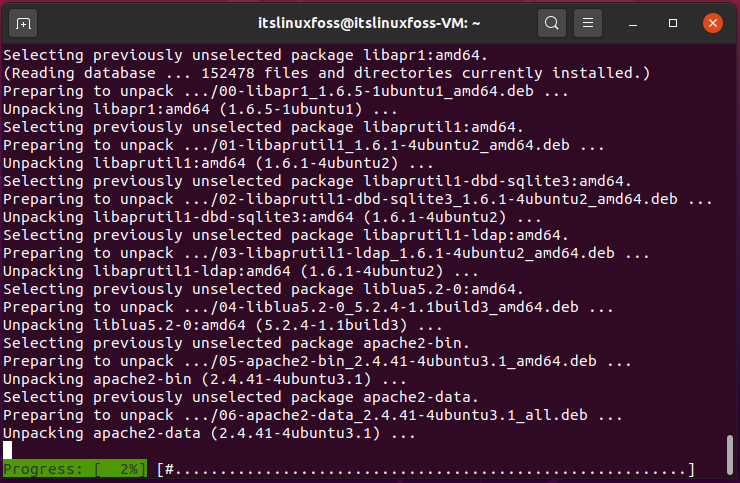Open the hamburger menu
Image resolution: width=740 pixels, height=483 pixels.
[x=588, y=23]
